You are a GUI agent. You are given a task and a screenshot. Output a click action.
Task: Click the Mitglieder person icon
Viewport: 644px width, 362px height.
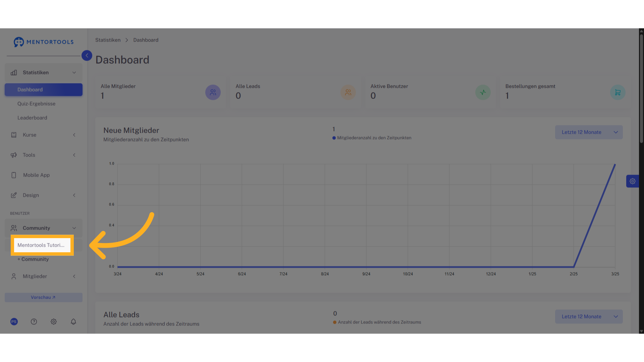[14, 277]
